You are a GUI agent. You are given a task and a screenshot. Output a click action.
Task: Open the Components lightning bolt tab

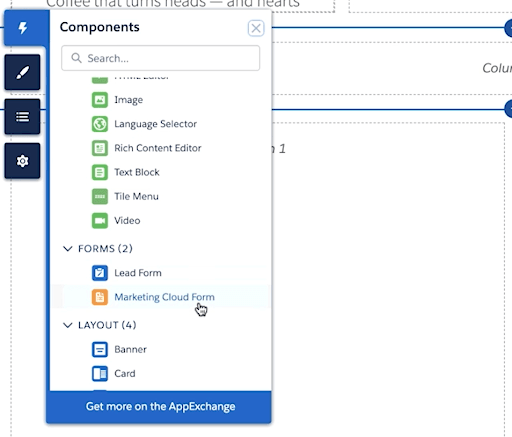(23, 28)
